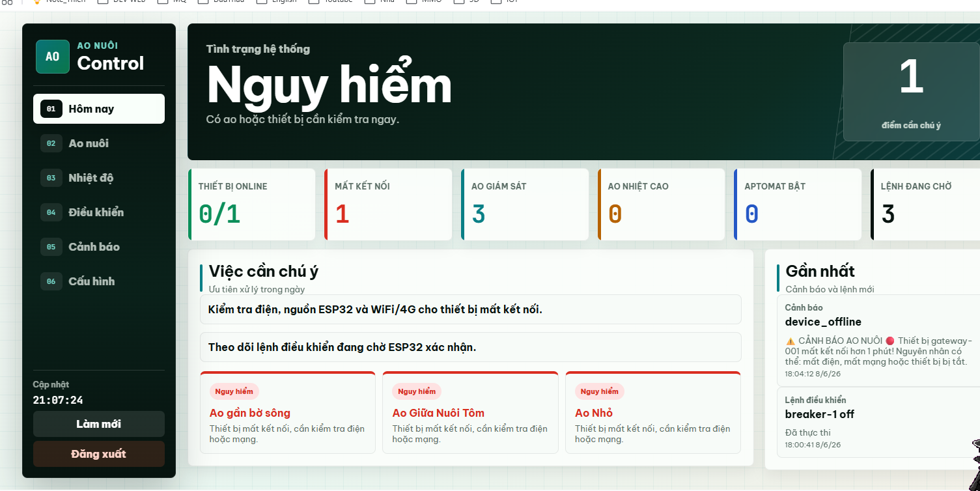Select the 'Kiểm tra điện, nguồn ESP32' task row
This screenshot has height=491, width=980.
[x=471, y=309]
